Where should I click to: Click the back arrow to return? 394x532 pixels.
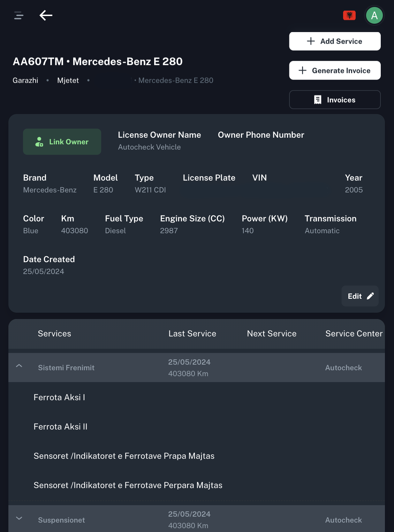pos(46,15)
